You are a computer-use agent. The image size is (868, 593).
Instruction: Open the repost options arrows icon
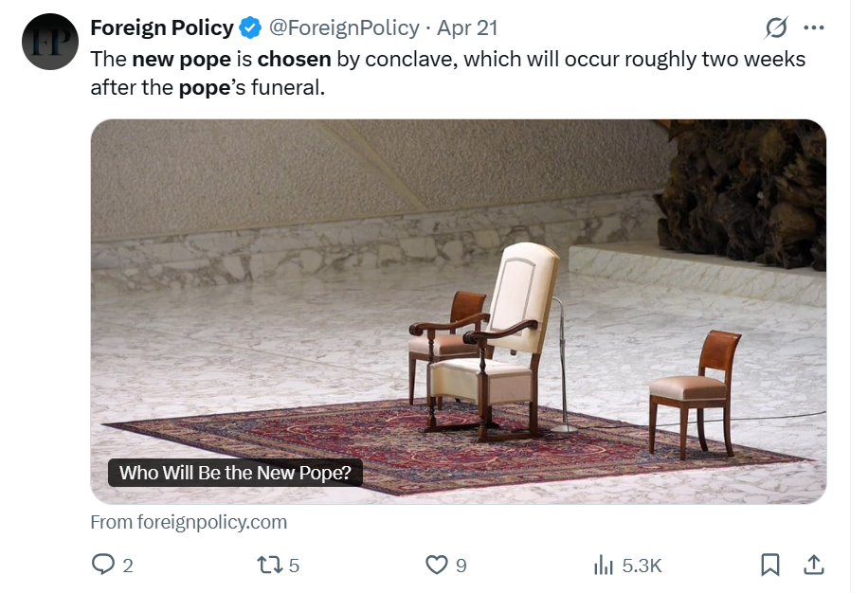(269, 566)
